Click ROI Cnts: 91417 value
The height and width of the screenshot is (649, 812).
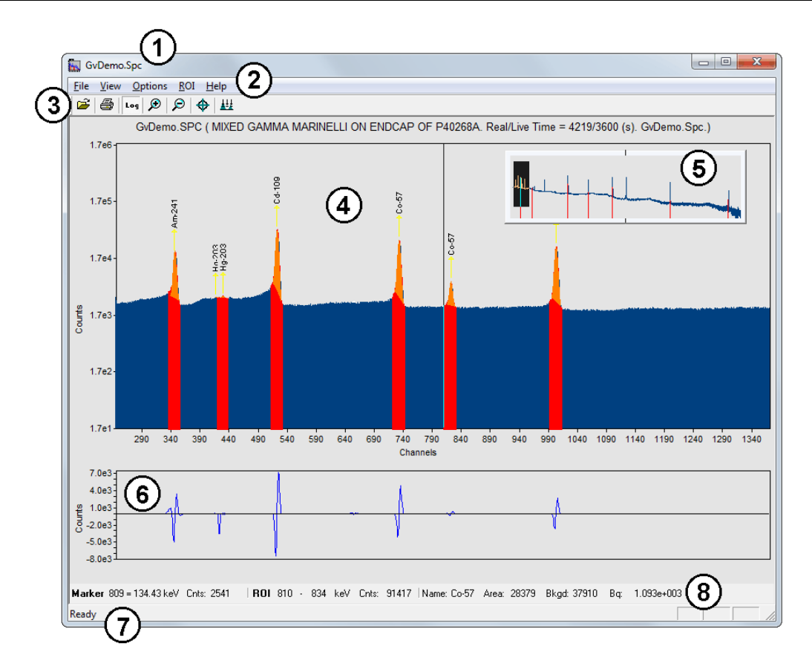384,593
